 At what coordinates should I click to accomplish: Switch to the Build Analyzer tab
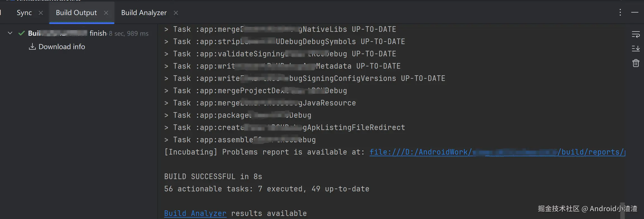click(x=144, y=13)
